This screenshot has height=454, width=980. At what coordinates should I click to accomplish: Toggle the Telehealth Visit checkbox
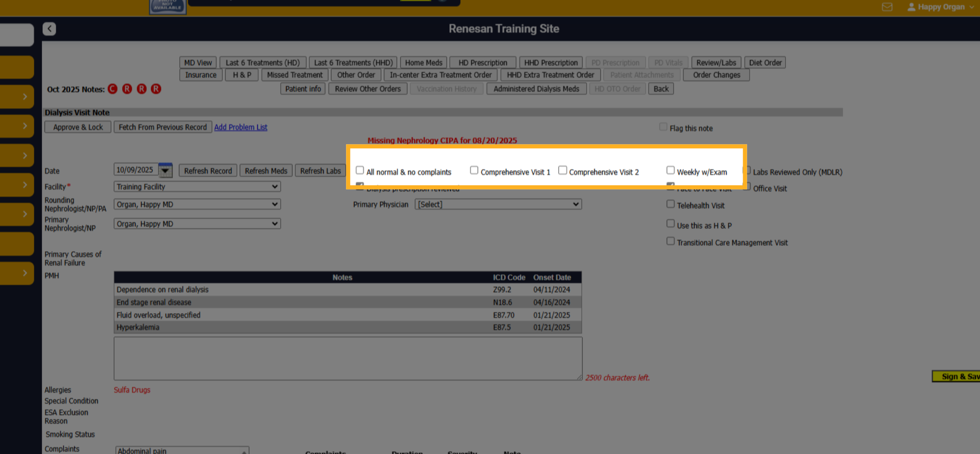[x=670, y=204]
